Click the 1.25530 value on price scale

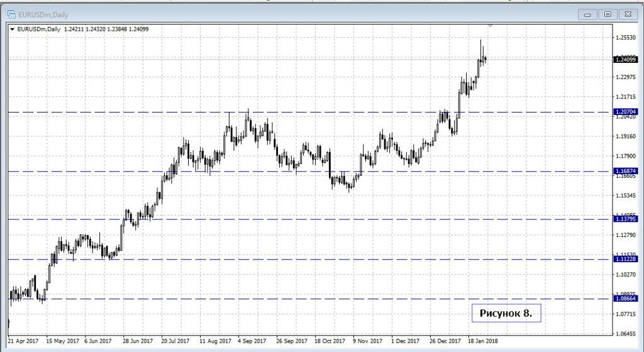coord(625,38)
